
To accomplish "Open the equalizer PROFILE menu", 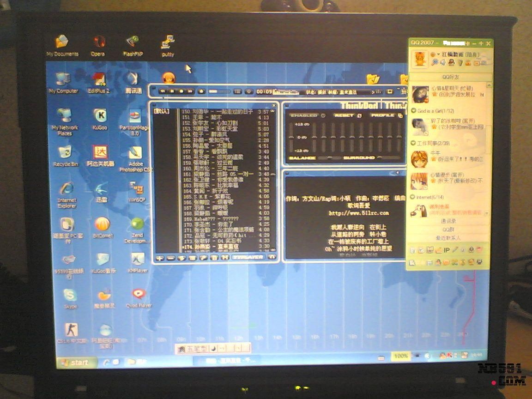I will click(x=386, y=115).
